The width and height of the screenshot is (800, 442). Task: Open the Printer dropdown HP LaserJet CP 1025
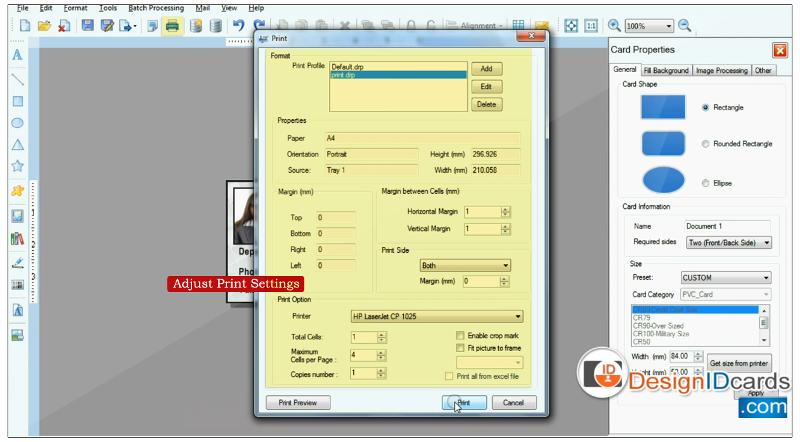(x=437, y=316)
